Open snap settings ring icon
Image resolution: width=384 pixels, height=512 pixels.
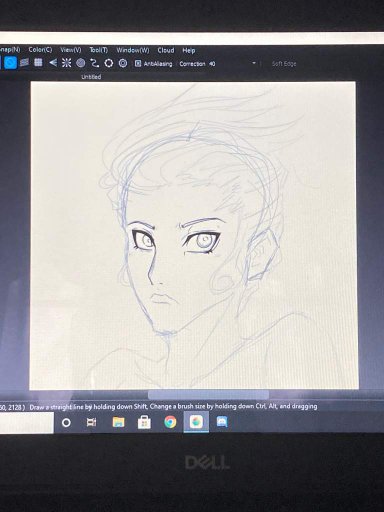click(x=109, y=63)
